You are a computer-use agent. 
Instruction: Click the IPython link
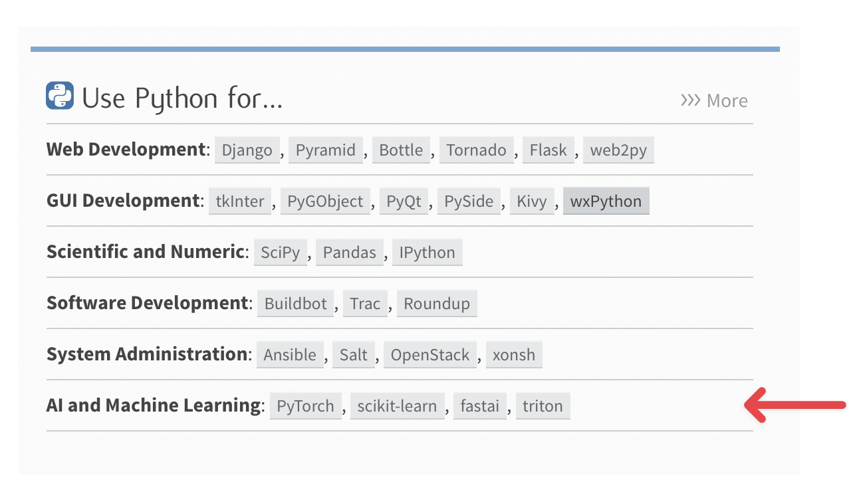427,252
